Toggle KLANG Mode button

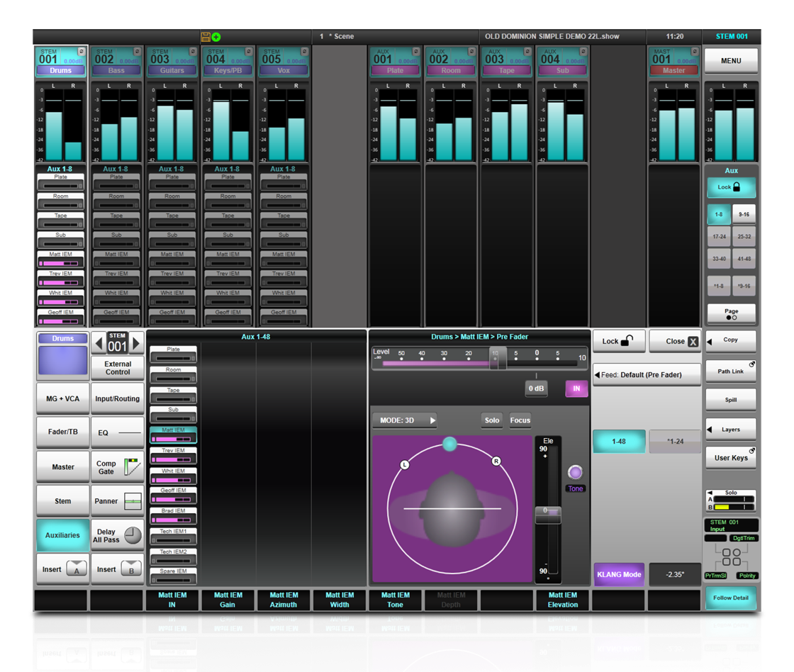point(618,574)
